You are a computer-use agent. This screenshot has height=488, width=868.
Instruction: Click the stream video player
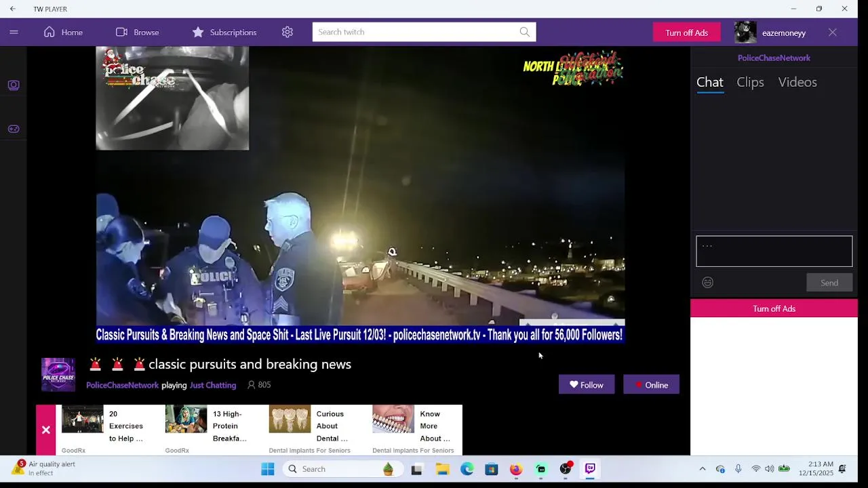(360, 195)
